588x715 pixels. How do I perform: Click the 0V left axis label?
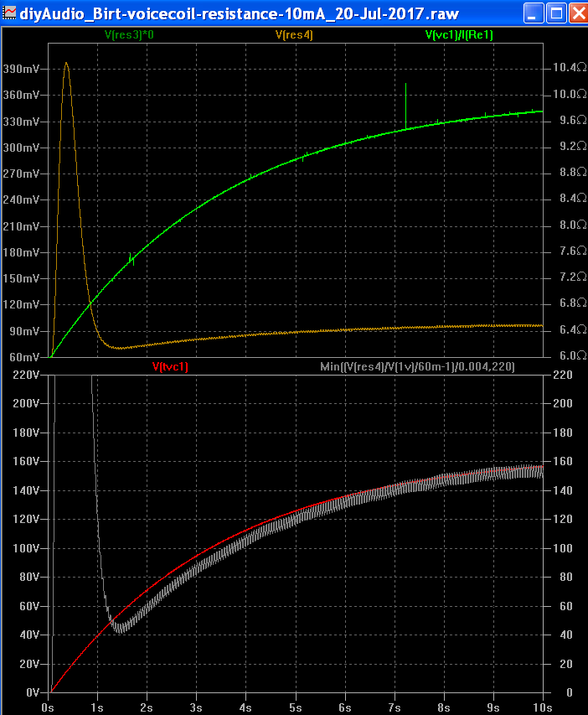coord(33,692)
